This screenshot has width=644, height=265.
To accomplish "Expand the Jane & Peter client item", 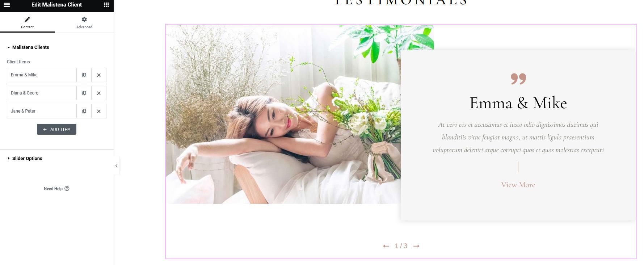I will (x=42, y=111).
